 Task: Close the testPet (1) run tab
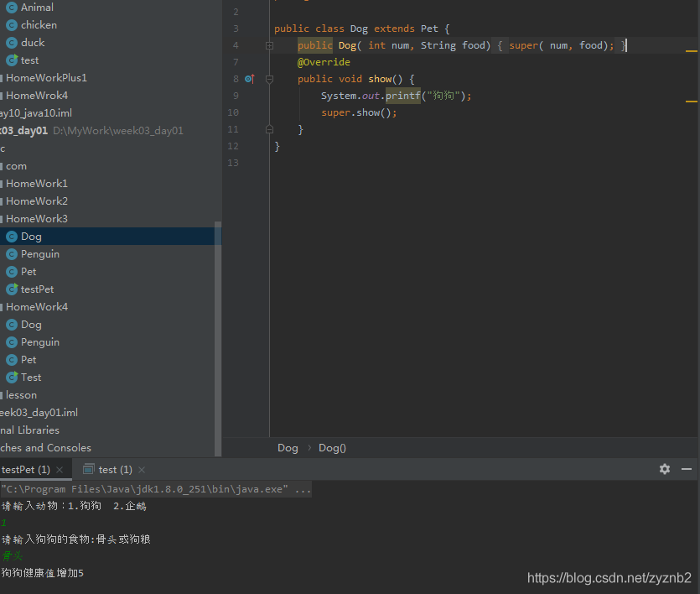click(x=60, y=470)
